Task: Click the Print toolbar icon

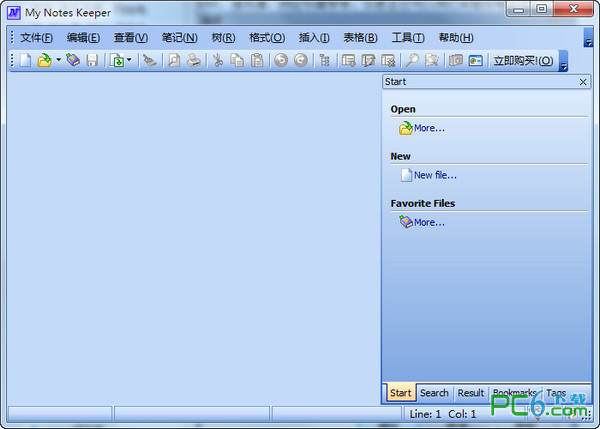Action: (194, 60)
